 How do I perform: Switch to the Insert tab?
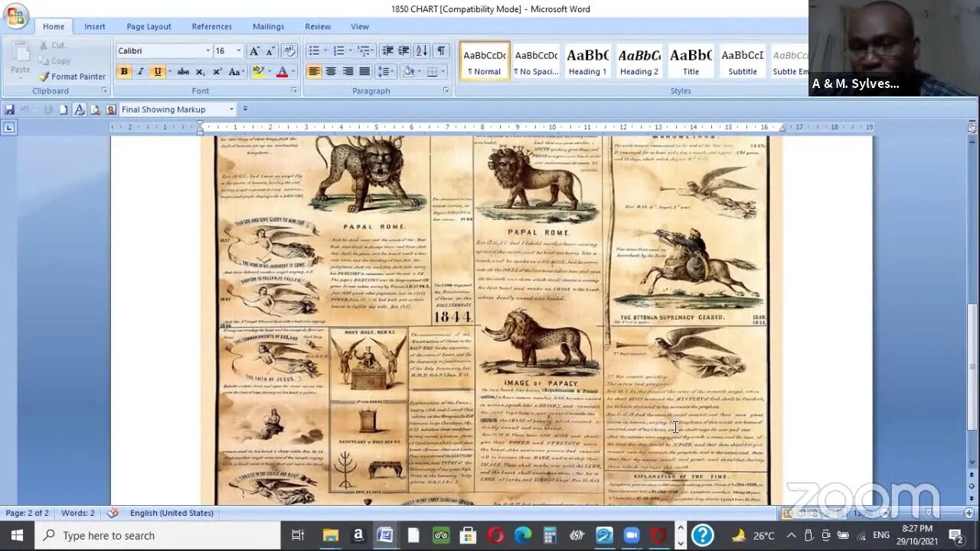[x=95, y=26]
